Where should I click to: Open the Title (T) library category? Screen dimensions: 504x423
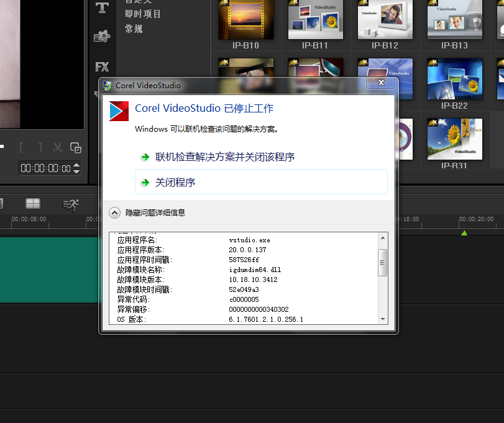[x=102, y=7]
